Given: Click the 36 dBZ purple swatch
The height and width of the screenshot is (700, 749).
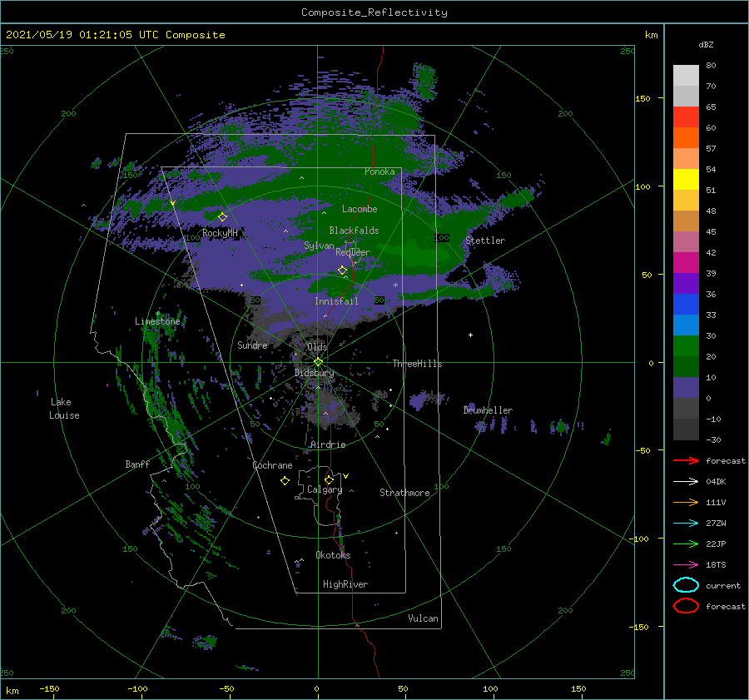Looking at the screenshot, I should point(686,283).
